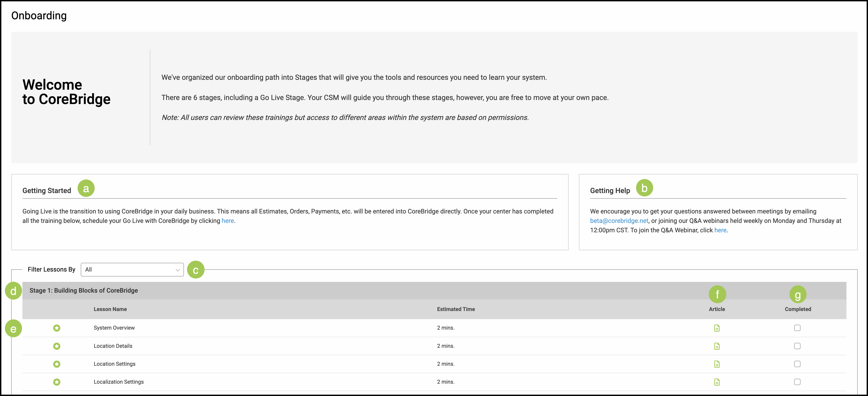Click the Lesson Name column header

click(x=110, y=309)
